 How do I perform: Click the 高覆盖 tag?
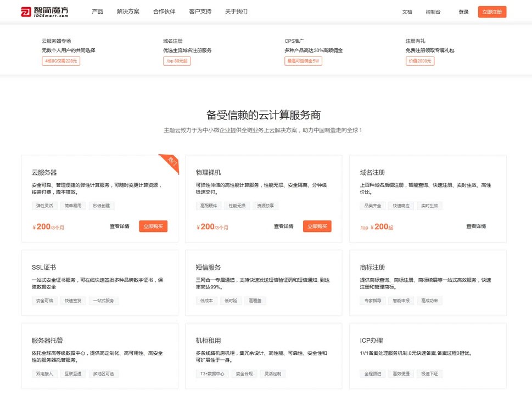(x=255, y=301)
